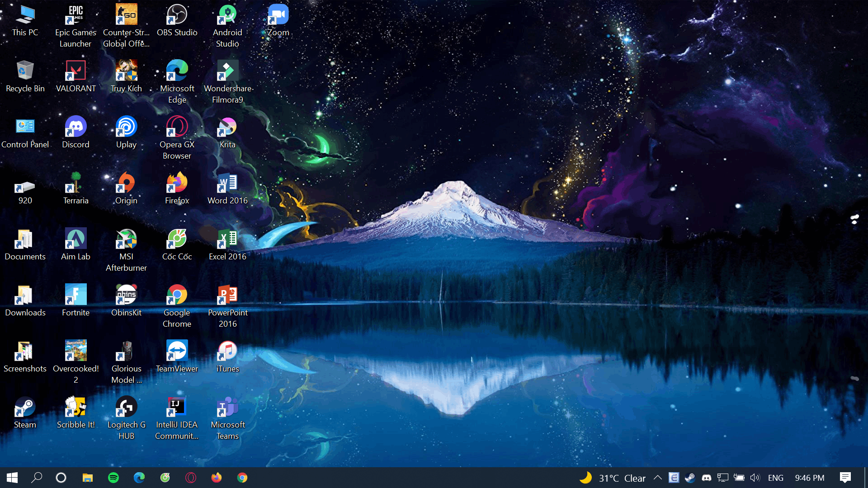
Task: Select the Microsoft Teams desktop shortcut
Action: point(227,418)
